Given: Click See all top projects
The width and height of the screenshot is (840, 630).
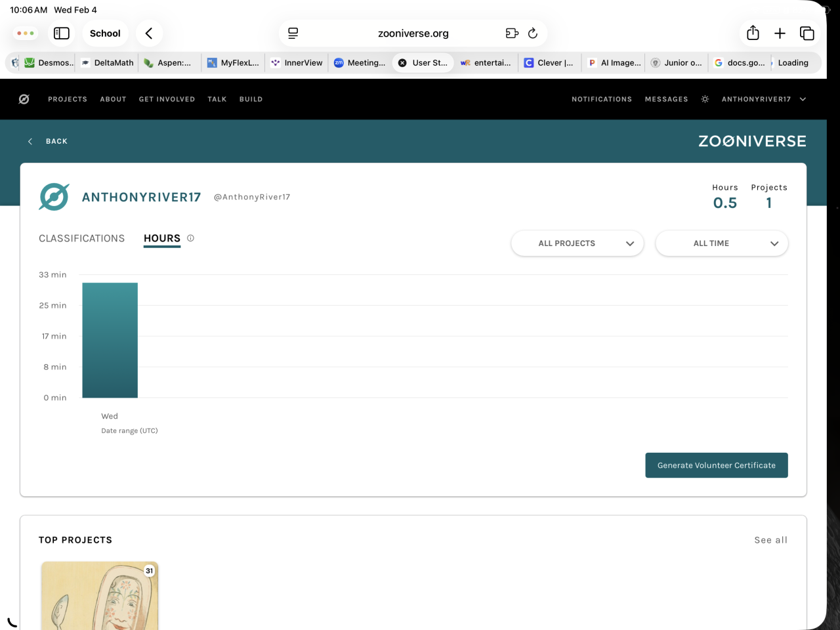Looking at the screenshot, I should [771, 540].
